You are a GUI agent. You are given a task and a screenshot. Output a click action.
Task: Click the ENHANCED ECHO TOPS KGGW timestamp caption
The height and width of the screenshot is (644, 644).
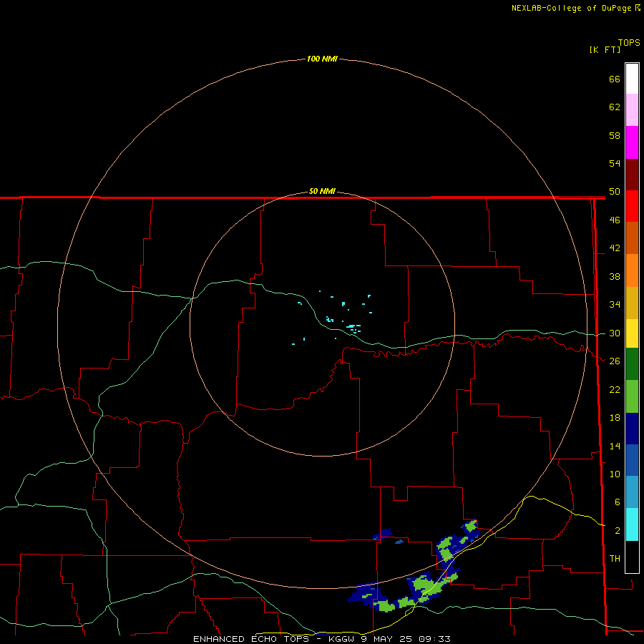[x=322, y=639]
